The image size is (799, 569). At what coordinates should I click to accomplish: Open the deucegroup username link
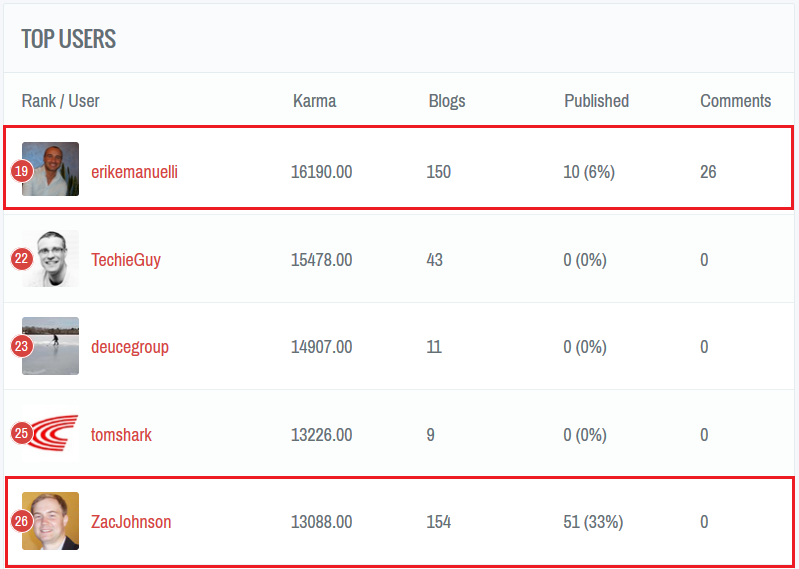point(130,347)
